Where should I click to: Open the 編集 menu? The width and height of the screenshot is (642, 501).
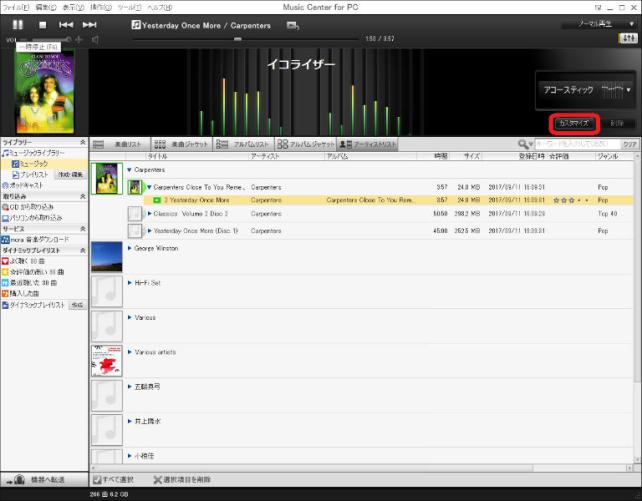pyautogui.click(x=45, y=7)
